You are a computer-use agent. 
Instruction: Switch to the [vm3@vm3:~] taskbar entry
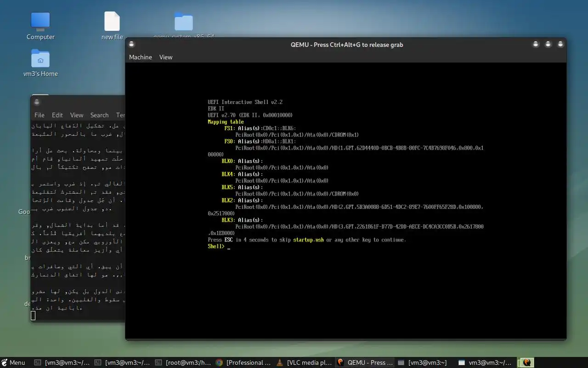425,362
